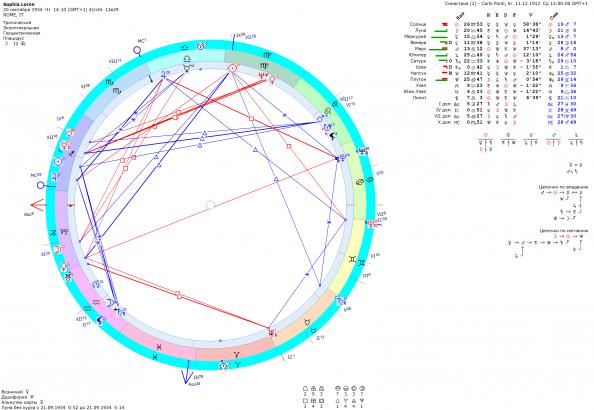Select the small circle at chart center
This screenshot has width=594, height=410.
click(x=211, y=205)
